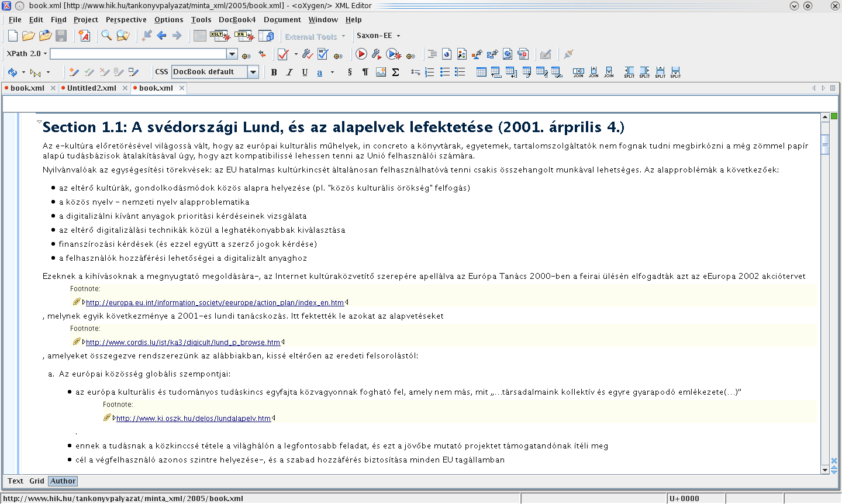Open the validation options dropdown arrow
Screen dimensions: 842x504
296,54
